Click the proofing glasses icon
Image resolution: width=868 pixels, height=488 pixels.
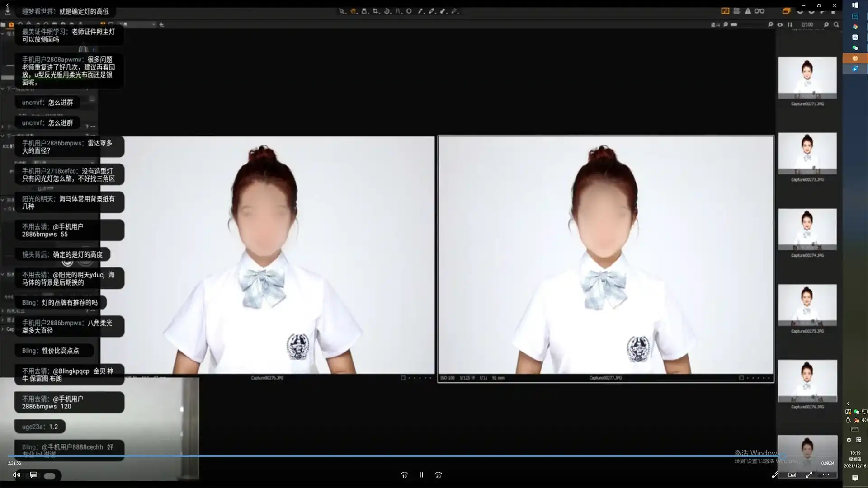coord(759,11)
